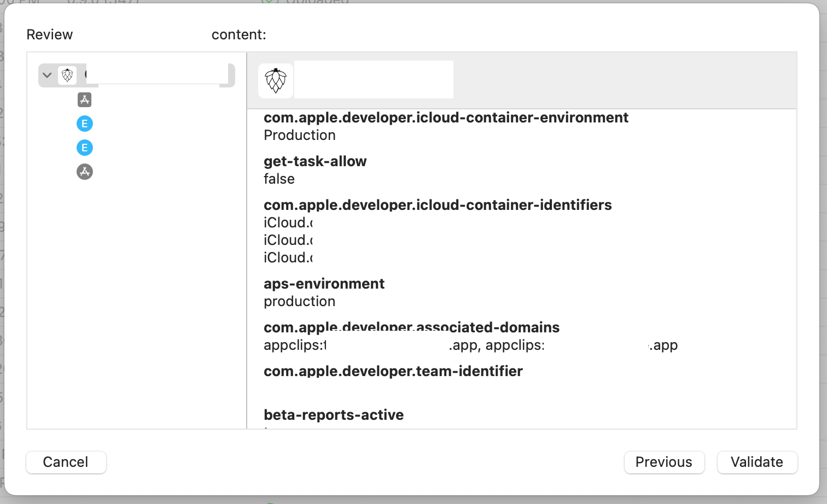Select the second blue E extension icon
The image size is (827, 504).
coord(84,148)
